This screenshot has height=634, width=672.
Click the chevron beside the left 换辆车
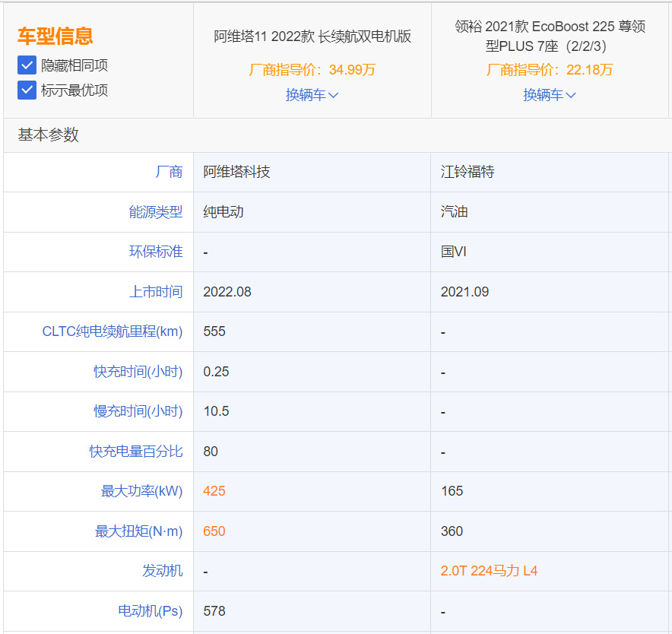pos(333,94)
